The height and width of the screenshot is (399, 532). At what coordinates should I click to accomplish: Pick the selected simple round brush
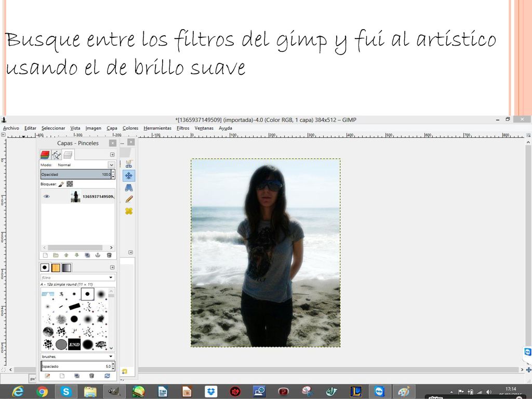click(87, 294)
